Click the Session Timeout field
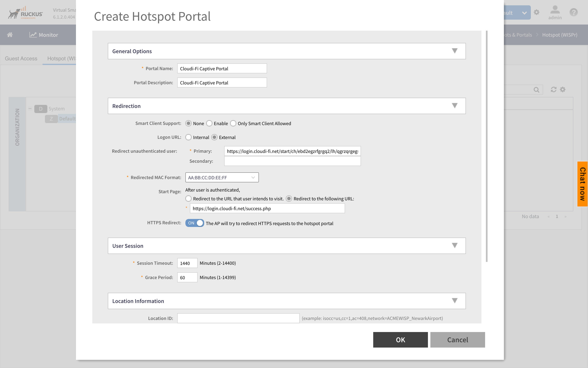This screenshot has height=368, width=588. click(187, 263)
